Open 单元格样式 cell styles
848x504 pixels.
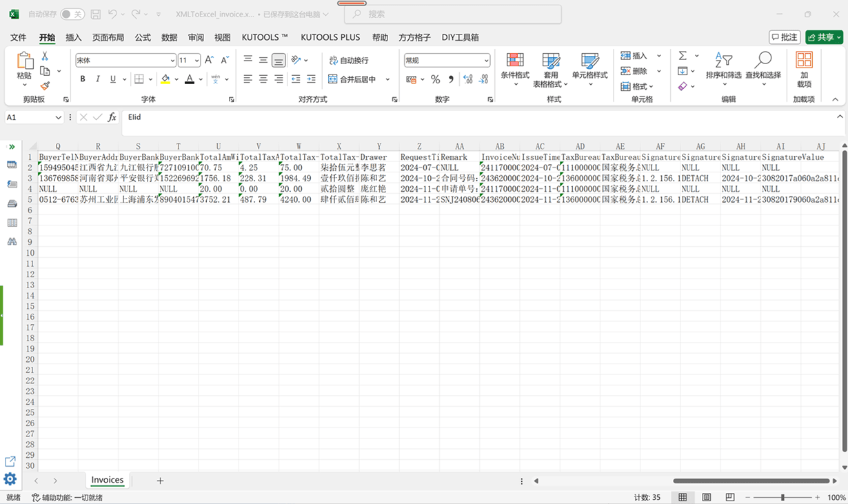[x=590, y=69]
